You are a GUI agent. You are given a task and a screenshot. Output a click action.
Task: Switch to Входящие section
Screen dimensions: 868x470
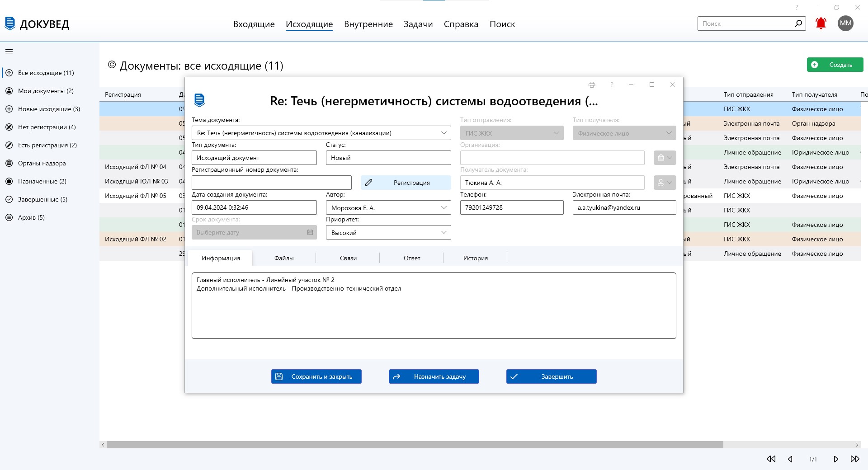pos(254,24)
